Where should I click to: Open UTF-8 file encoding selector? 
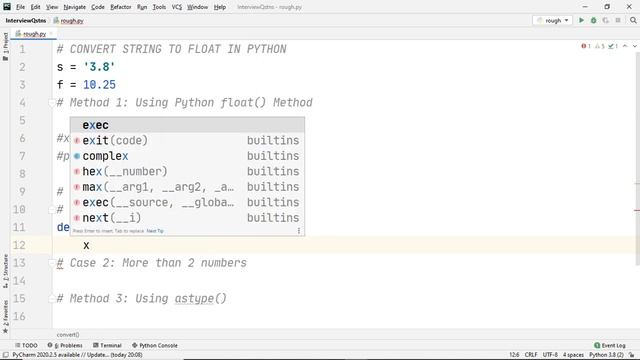[x=550, y=355]
